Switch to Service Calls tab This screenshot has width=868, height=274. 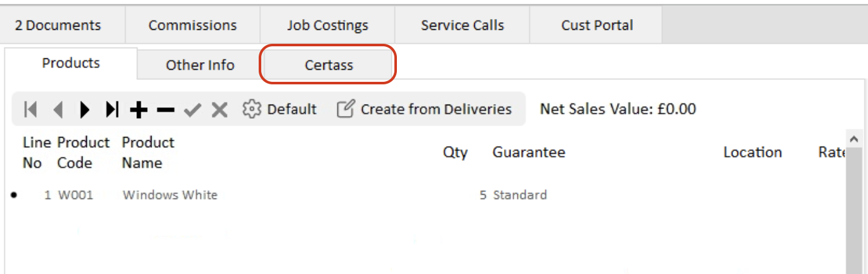(x=462, y=25)
